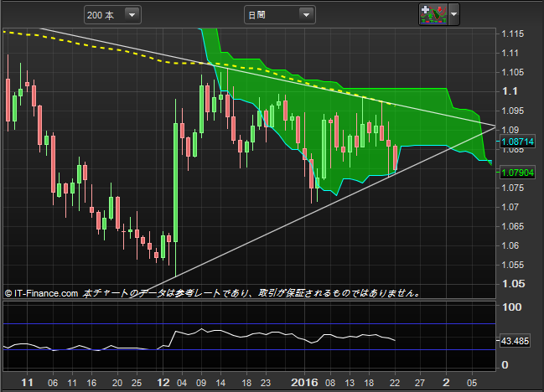This screenshot has width=544, height=392.
Task: Click the 1.075 price axis label
Action: [x=513, y=188]
